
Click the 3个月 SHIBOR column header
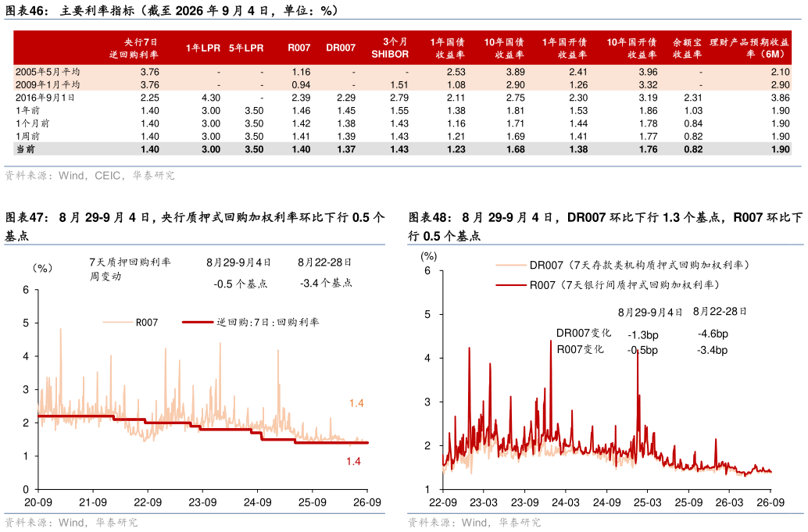[x=390, y=48]
